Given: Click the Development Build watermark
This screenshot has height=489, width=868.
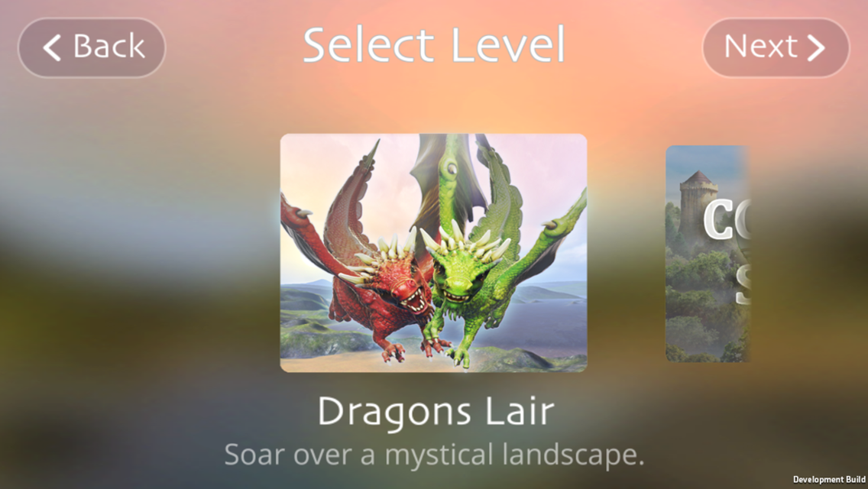Looking at the screenshot, I should pos(829,480).
